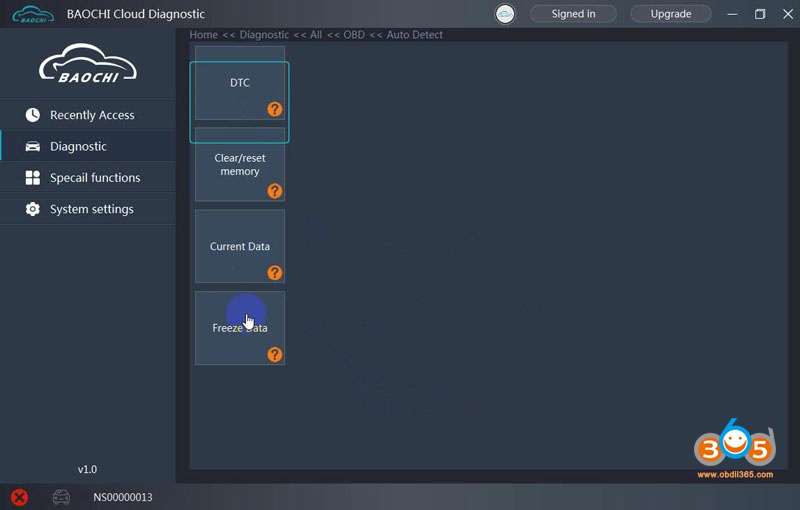Go to Home in the breadcrumb

pyautogui.click(x=204, y=35)
